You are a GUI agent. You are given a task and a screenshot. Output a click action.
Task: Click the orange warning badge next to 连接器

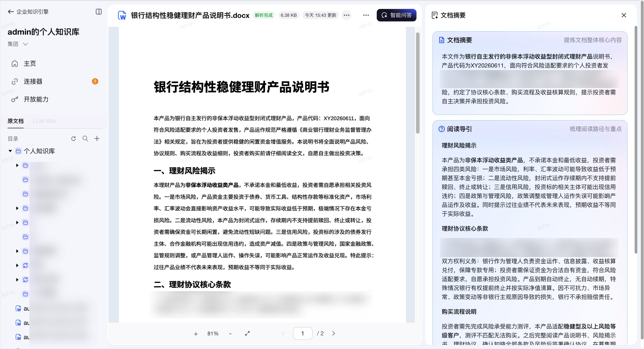pos(95,81)
